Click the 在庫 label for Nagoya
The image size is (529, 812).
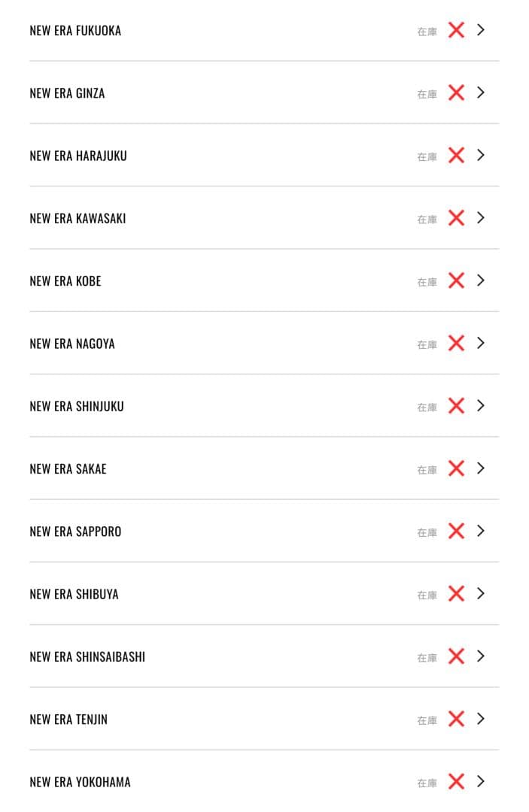pyautogui.click(x=427, y=345)
